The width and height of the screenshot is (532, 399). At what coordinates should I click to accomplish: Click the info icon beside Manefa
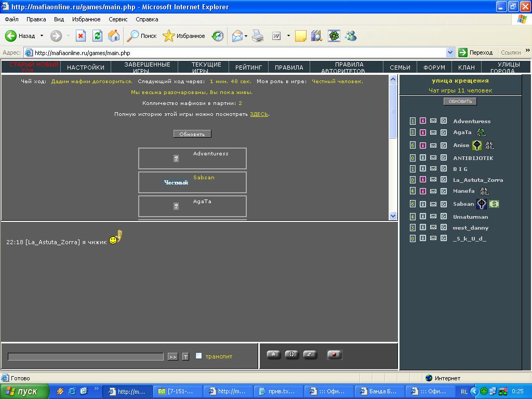pos(423,191)
